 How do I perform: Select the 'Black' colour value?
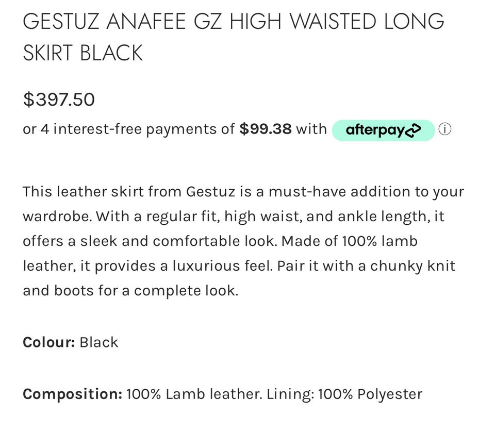click(99, 342)
